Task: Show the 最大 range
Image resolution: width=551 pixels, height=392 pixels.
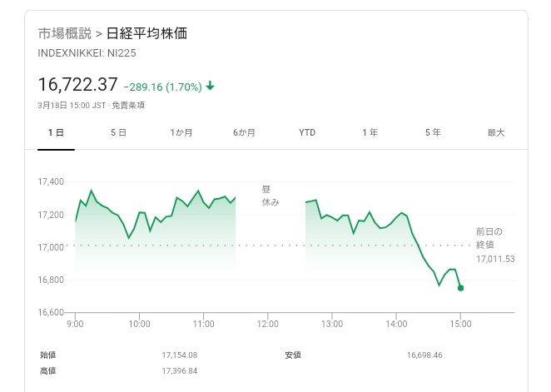Action: tap(496, 133)
